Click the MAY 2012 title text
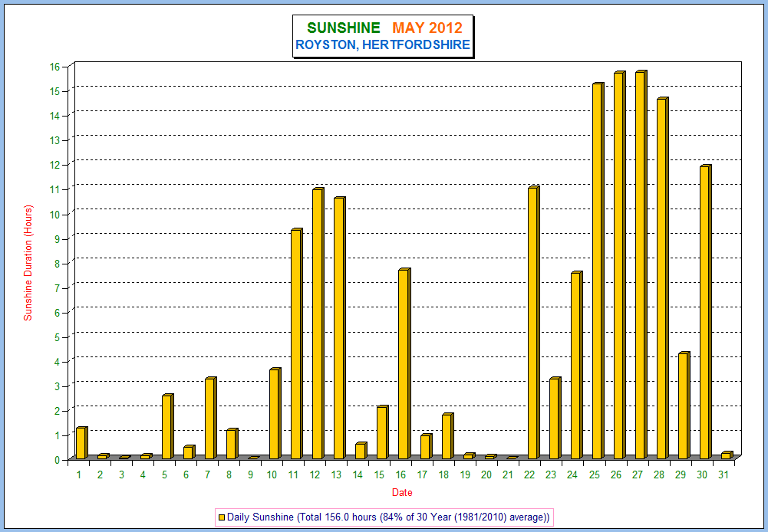This screenshot has width=768, height=532. pyautogui.click(x=427, y=28)
